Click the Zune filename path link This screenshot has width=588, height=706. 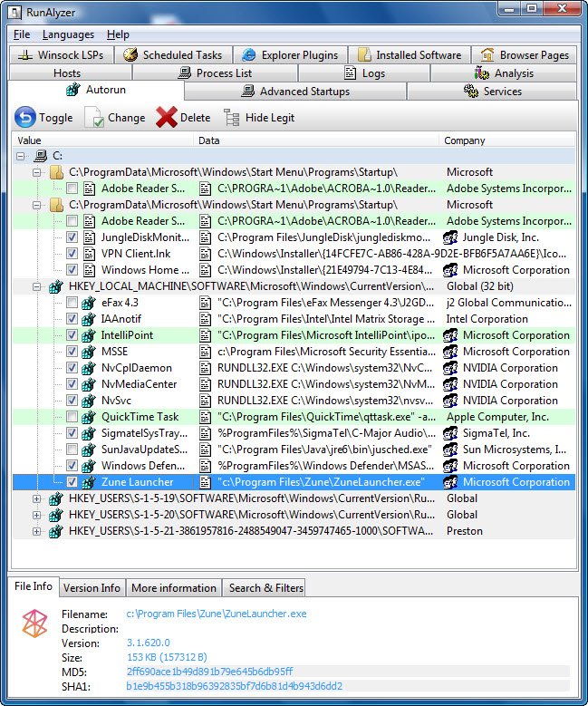tap(217, 614)
